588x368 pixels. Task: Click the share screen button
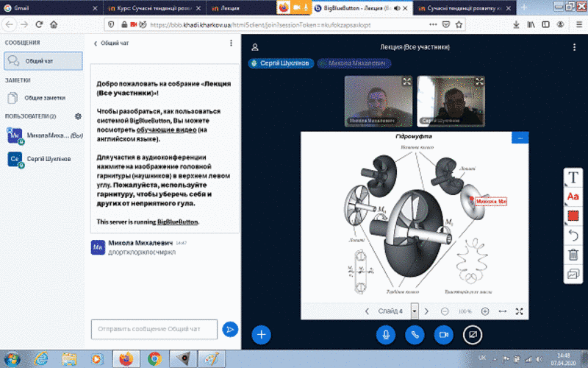[473, 334]
